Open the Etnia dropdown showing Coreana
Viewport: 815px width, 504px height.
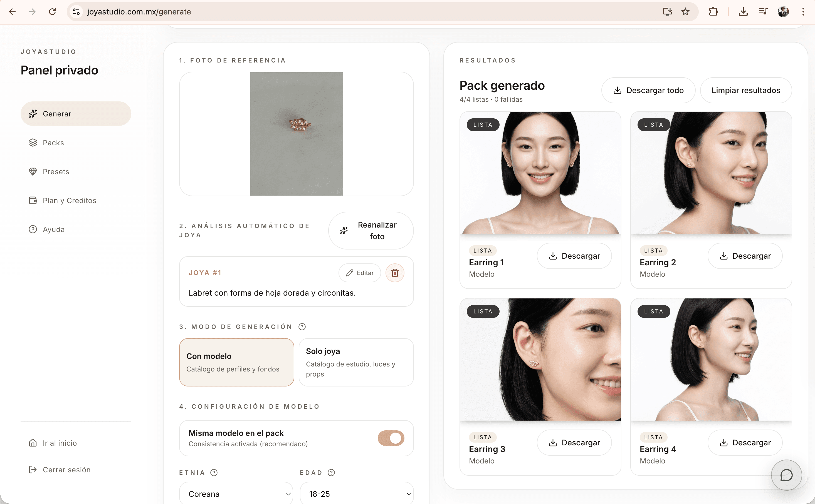pos(236,494)
